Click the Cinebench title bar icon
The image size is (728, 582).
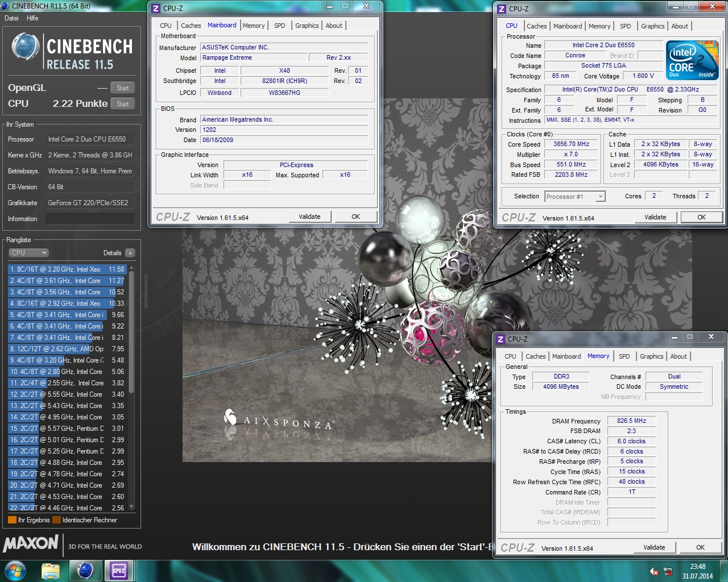coord(6,6)
